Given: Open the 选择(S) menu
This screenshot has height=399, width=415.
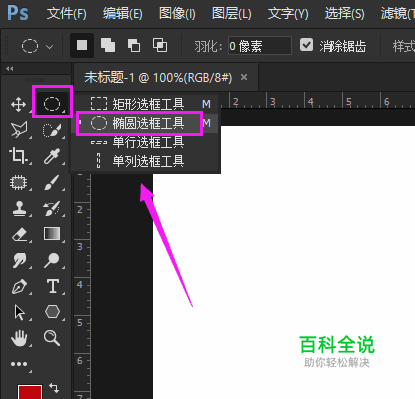Looking at the screenshot, I should pyautogui.click(x=345, y=14).
